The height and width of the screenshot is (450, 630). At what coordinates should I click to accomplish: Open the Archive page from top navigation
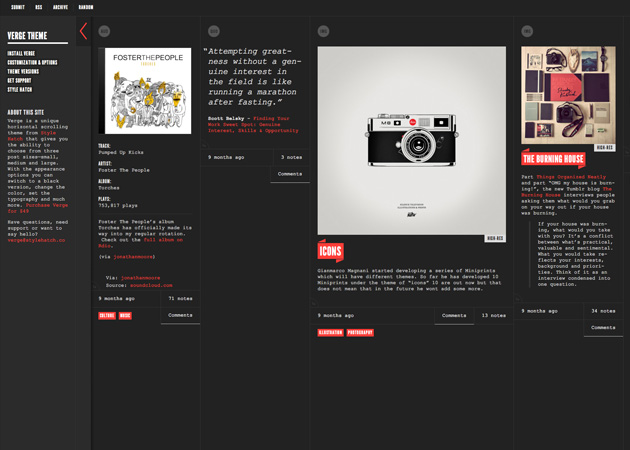tap(60, 7)
